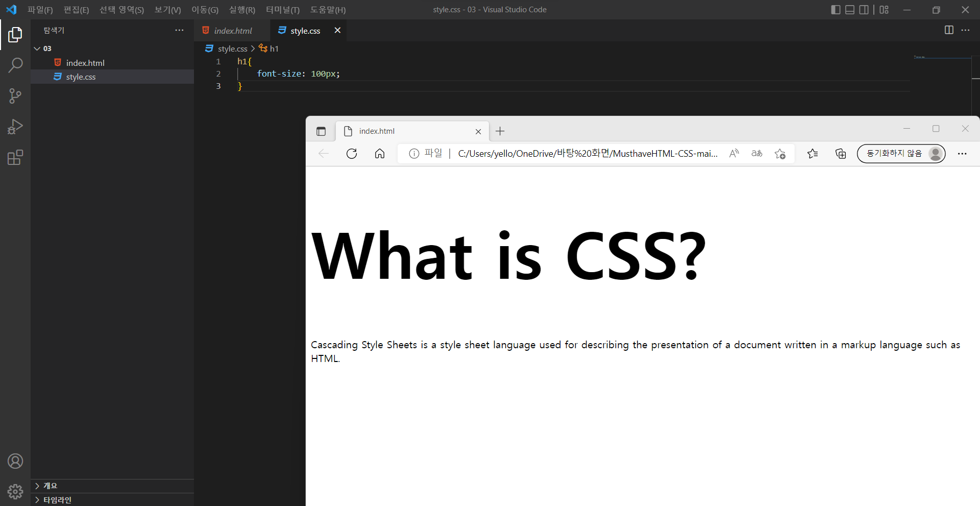Open Explorer panel more actions ellipsis

tap(179, 30)
